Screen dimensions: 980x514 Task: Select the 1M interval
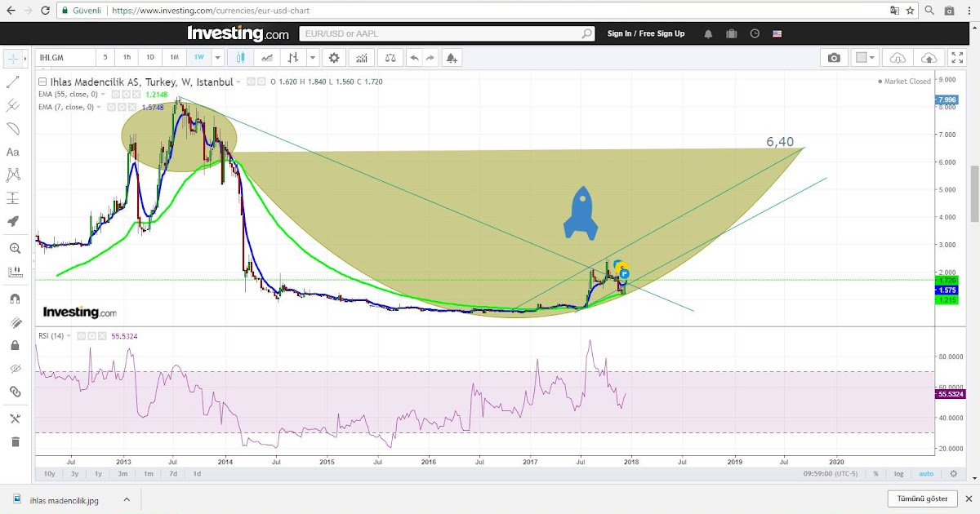[x=175, y=58]
